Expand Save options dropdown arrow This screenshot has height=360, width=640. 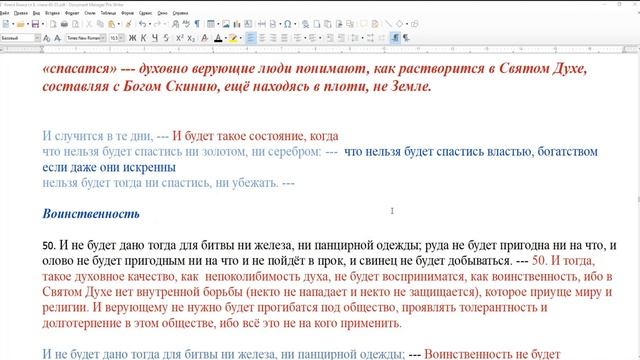pos(43,24)
